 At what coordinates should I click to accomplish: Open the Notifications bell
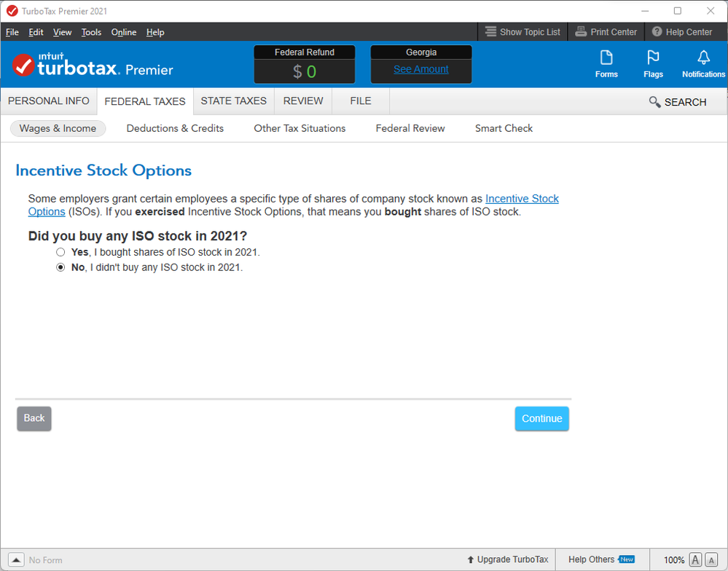click(x=703, y=64)
